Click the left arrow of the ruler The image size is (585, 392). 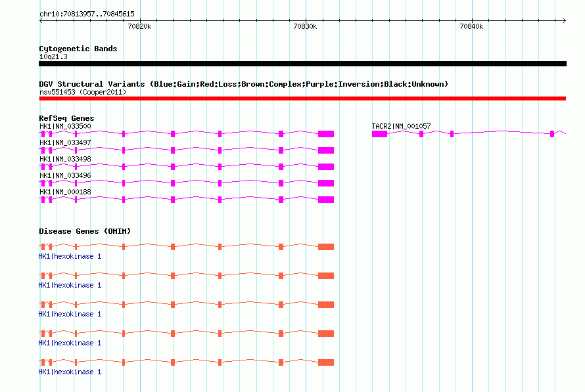[41, 20]
